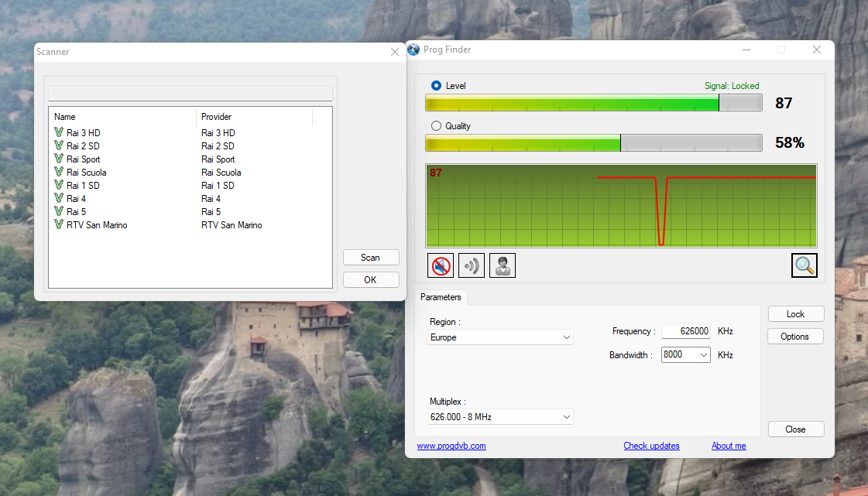
Task: Click the Name column header in Scanner
Action: tap(123, 117)
